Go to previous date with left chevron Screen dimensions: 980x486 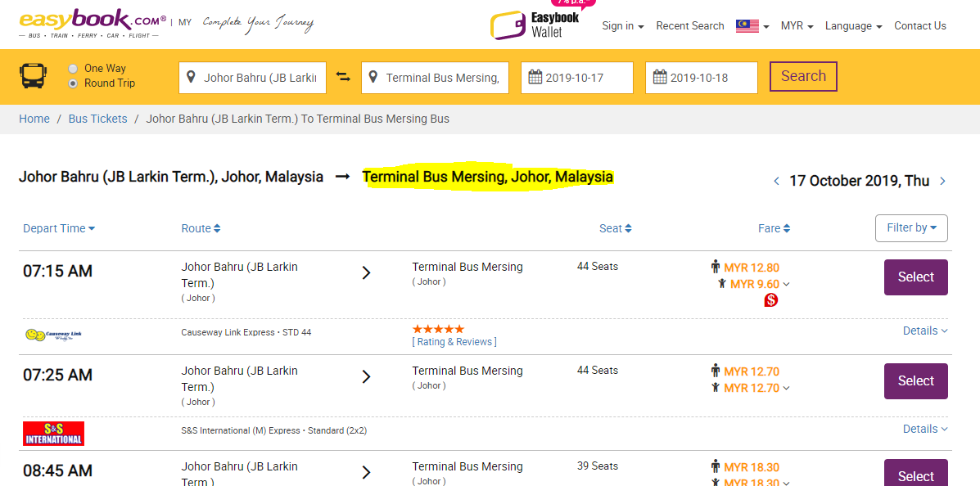coord(776,181)
